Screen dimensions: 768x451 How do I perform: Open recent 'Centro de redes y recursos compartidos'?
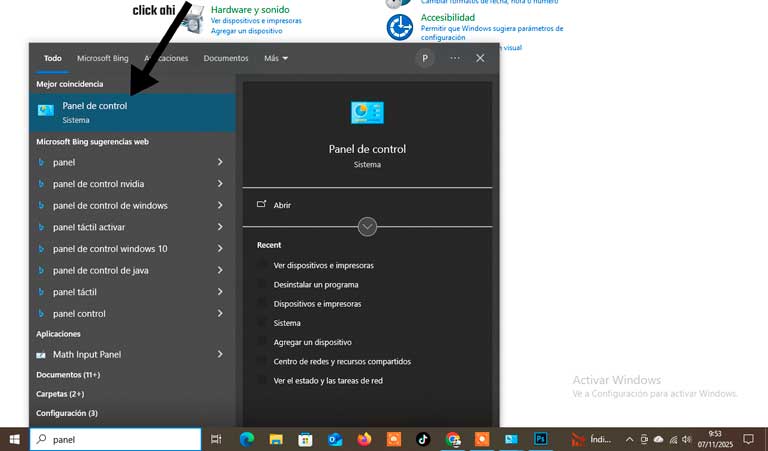click(x=342, y=361)
